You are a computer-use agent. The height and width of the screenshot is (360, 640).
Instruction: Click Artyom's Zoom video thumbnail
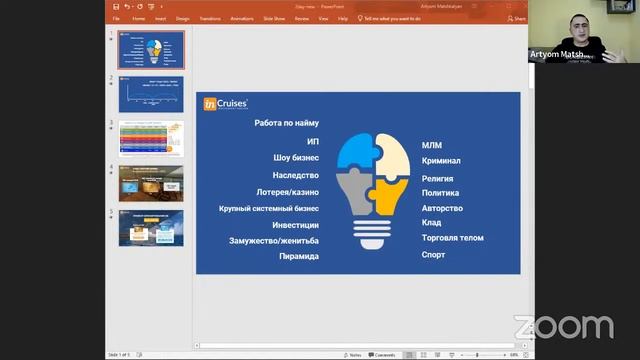(x=584, y=31)
